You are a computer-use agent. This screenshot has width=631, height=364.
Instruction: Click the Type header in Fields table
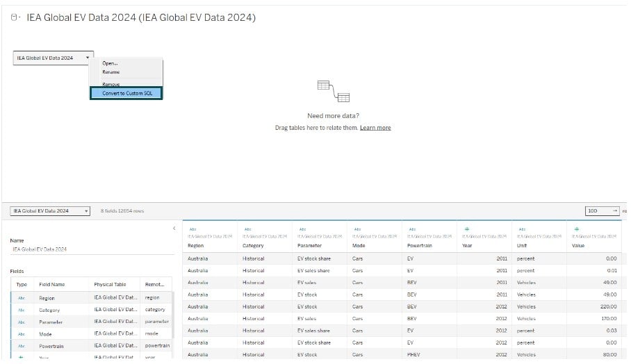[x=22, y=284]
